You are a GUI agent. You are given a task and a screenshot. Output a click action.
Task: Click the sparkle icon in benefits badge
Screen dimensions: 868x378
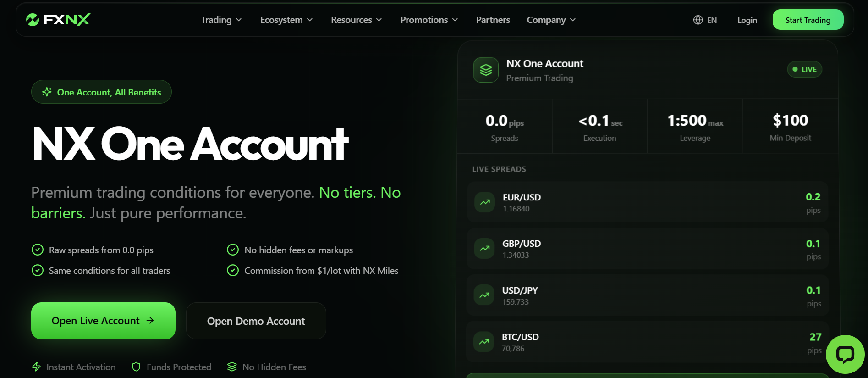(47, 92)
